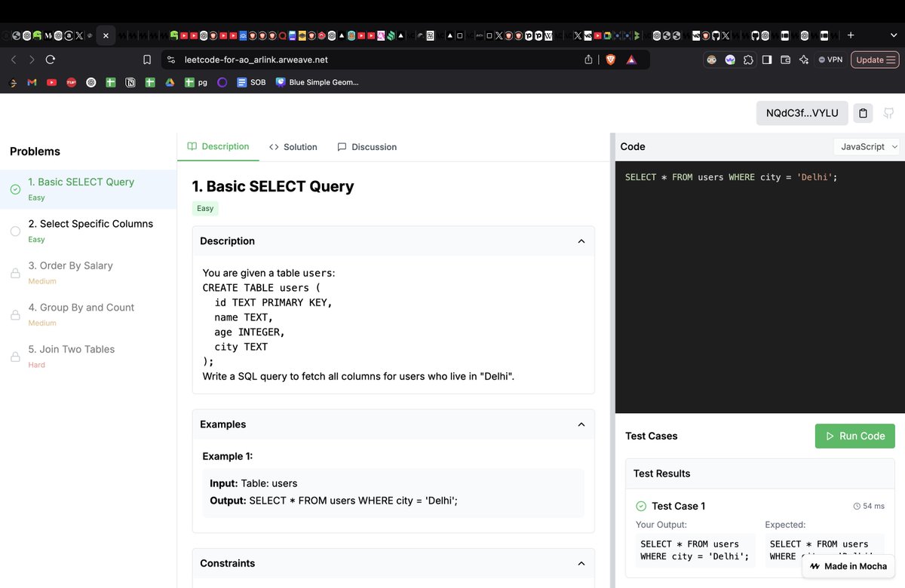
Task: Open the GitHub icon link
Action: [x=889, y=113]
